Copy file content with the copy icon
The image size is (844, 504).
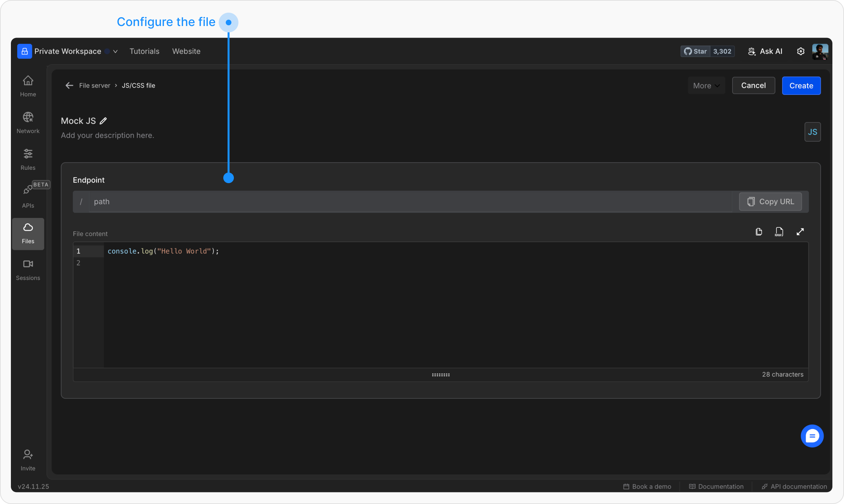click(x=759, y=232)
